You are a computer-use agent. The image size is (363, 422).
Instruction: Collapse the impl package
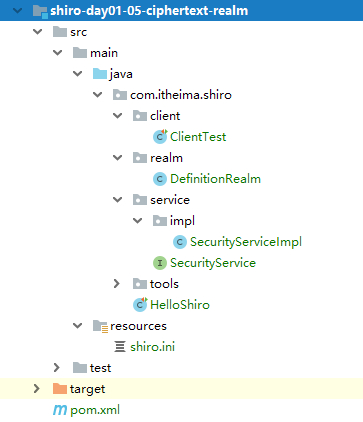pos(137,221)
